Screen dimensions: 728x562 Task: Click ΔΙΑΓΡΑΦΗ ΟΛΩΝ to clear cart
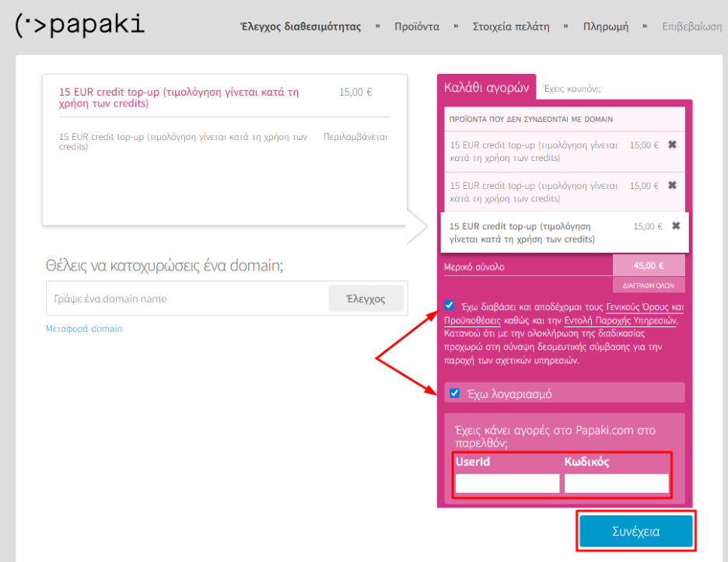click(649, 285)
